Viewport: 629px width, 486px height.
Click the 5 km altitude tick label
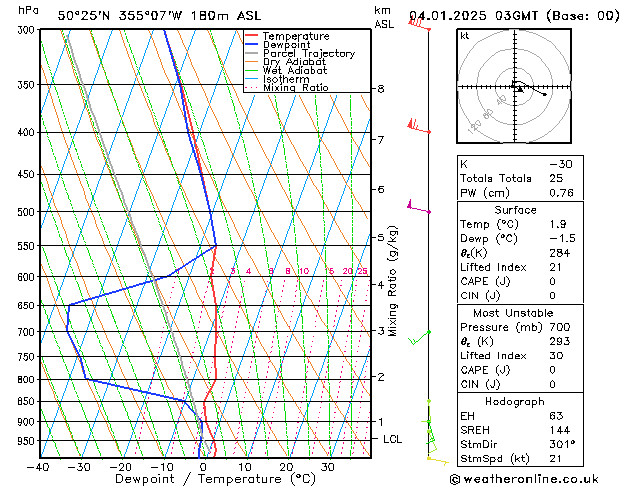click(x=381, y=237)
